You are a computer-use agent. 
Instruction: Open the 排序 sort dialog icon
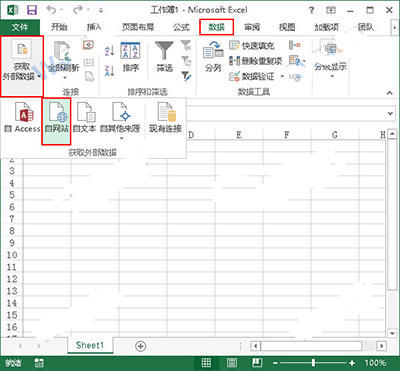(130, 57)
